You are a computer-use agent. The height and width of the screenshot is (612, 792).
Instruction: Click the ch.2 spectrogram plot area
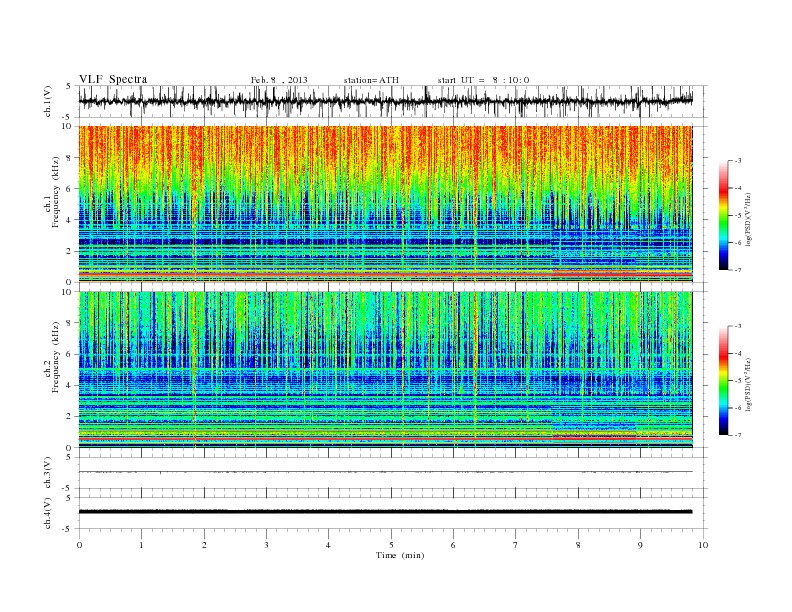tap(386, 369)
